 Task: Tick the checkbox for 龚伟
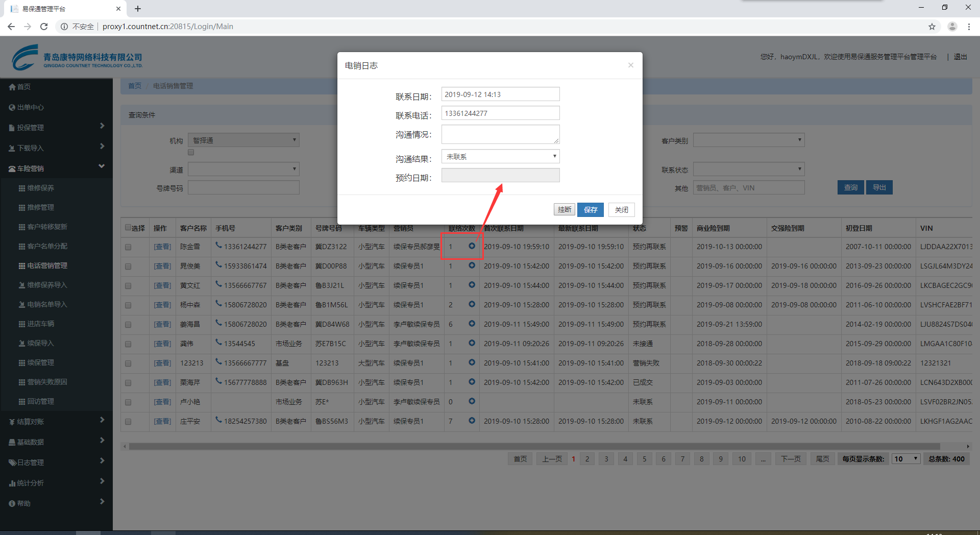pyautogui.click(x=128, y=344)
